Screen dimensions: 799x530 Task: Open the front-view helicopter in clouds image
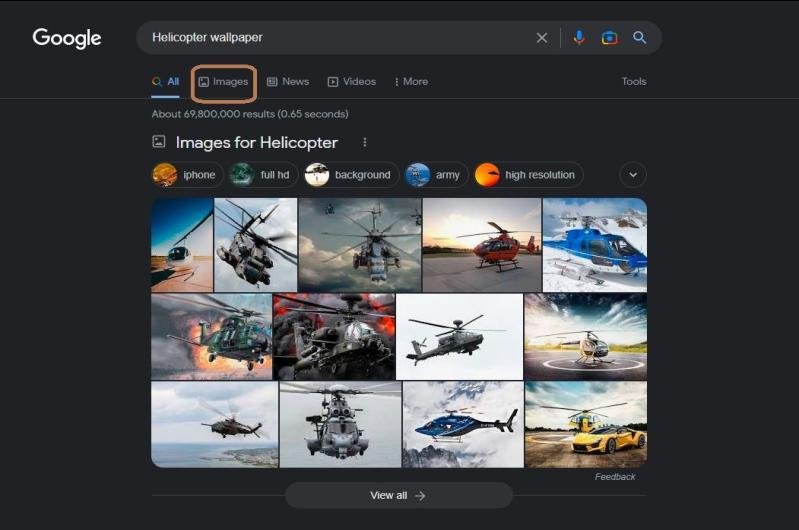[360, 245]
